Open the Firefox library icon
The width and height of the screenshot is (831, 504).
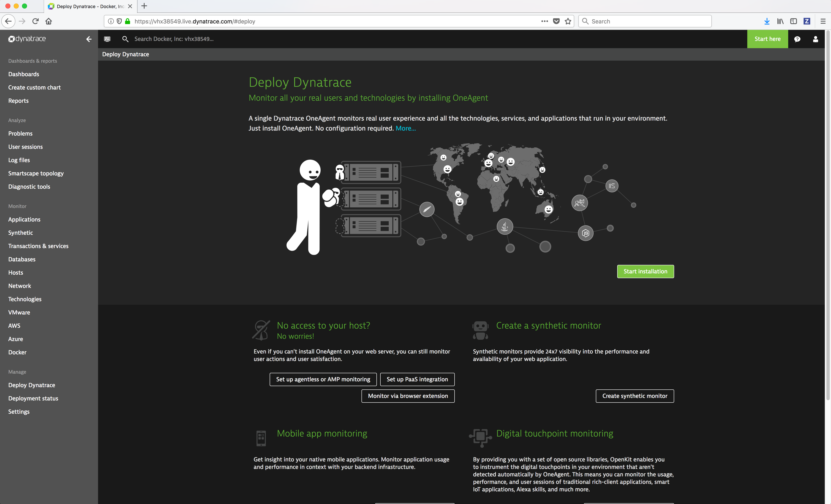click(x=780, y=21)
